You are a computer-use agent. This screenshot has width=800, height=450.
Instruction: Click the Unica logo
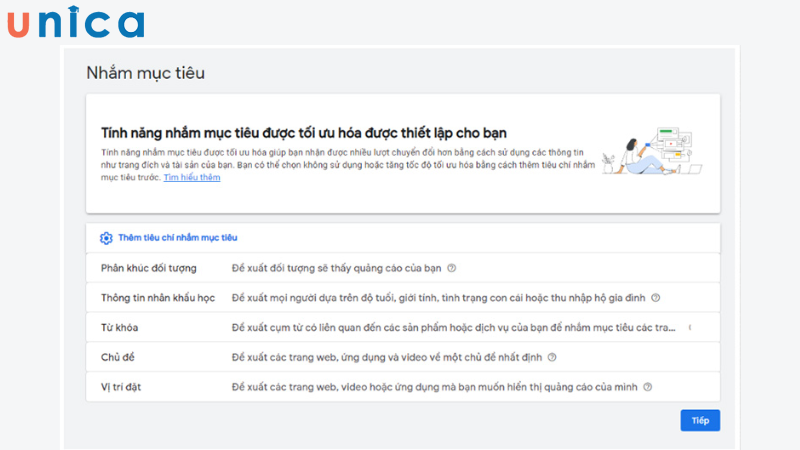pos(76,22)
